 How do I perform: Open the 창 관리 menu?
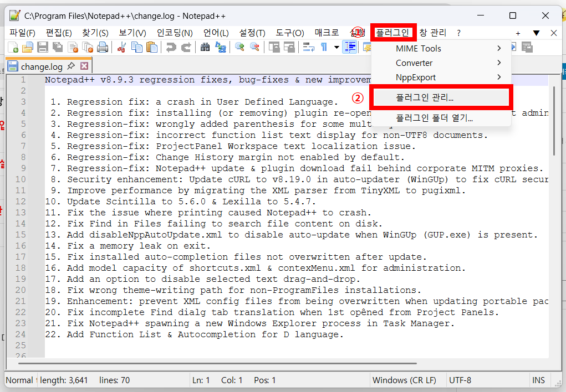coord(433,33)
